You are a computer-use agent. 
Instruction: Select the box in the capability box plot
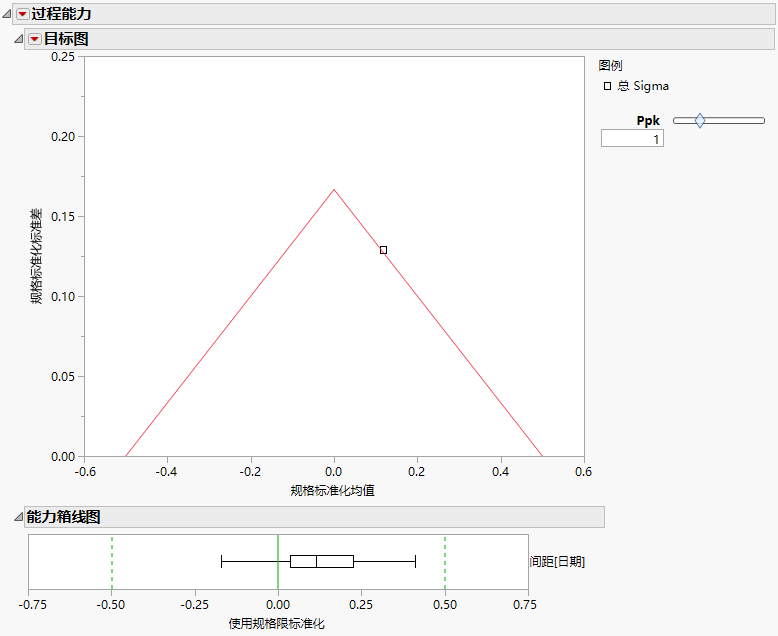322,562
